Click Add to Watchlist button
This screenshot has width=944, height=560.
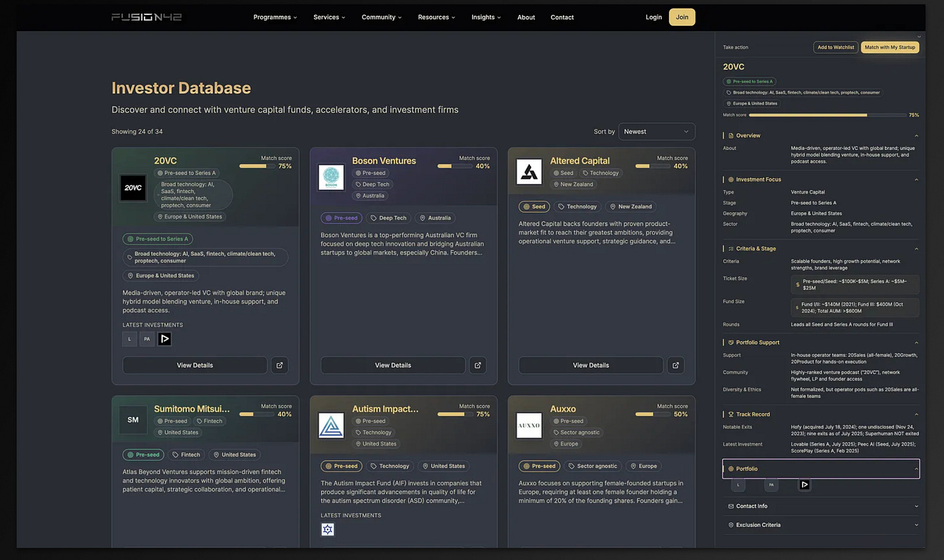pyautogui.click(x=836, y=47)
